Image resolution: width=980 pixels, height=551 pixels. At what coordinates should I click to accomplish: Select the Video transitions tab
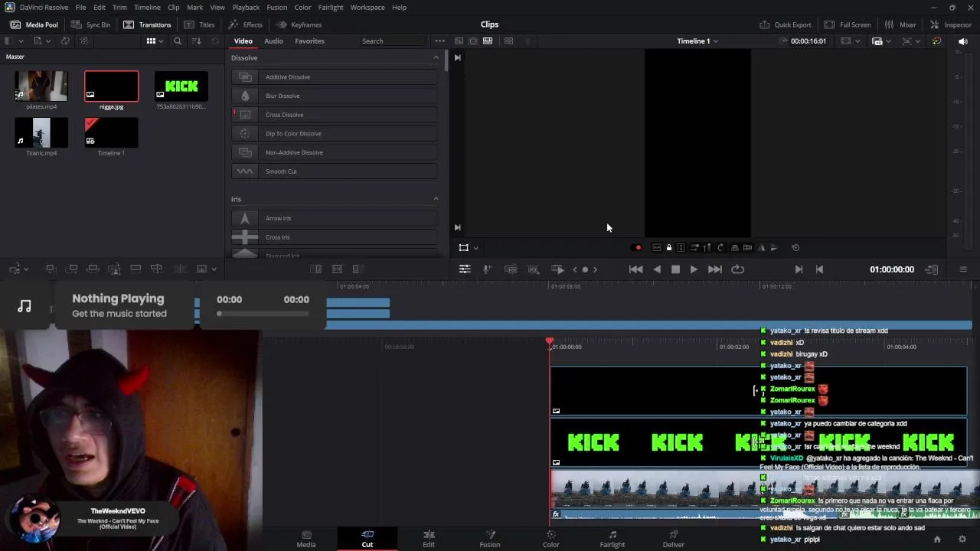pyautogui.click(x=243, y=41)
